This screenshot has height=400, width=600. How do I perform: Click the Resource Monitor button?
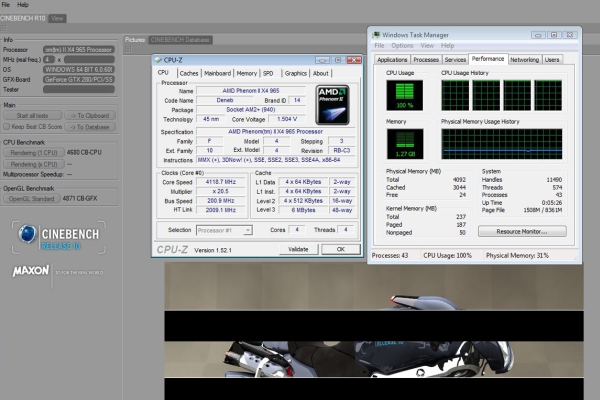pyautogui.click(x=522, y=231)
